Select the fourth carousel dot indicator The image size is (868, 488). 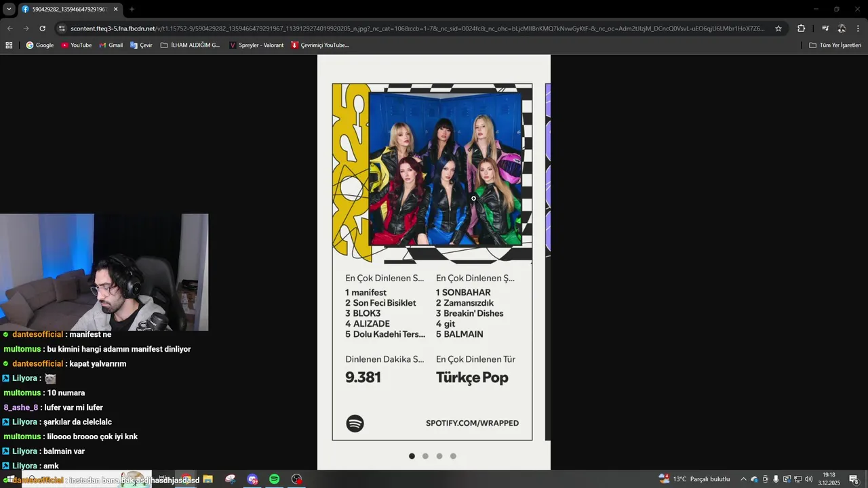[x=453, y=456]
